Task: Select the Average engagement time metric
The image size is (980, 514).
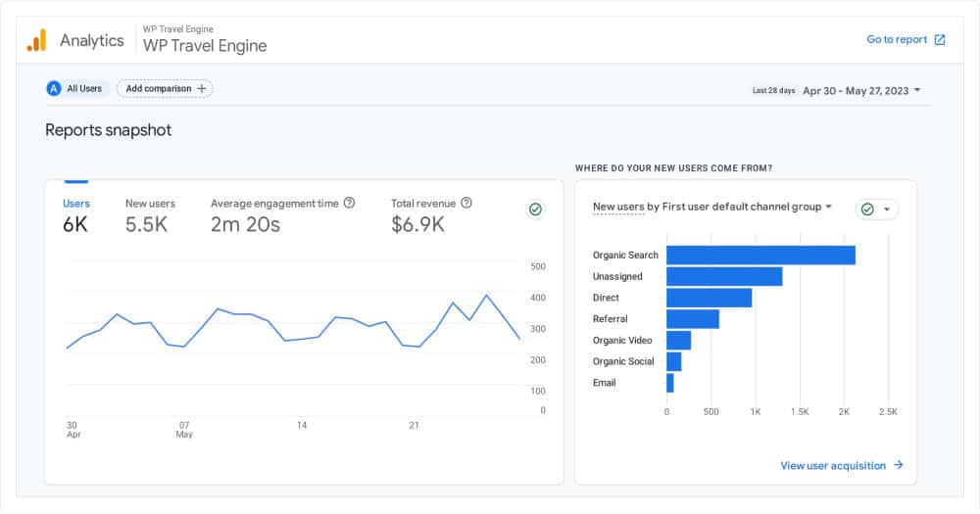Action: 274,214
